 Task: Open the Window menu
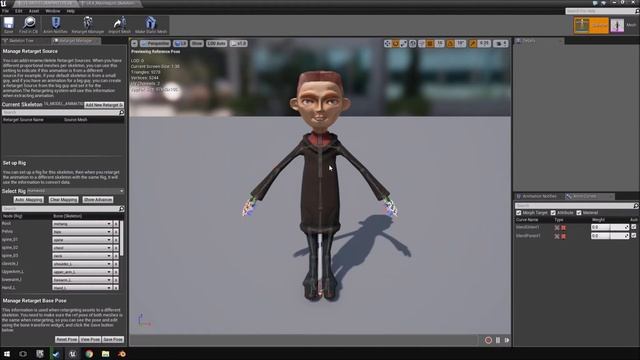tap(53, 11)
